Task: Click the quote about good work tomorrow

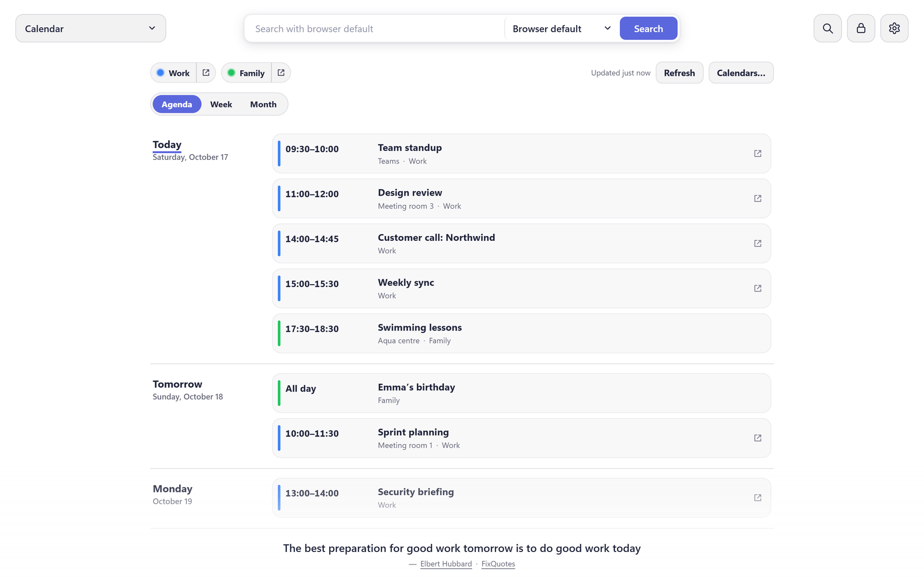Action: point(462,548)
